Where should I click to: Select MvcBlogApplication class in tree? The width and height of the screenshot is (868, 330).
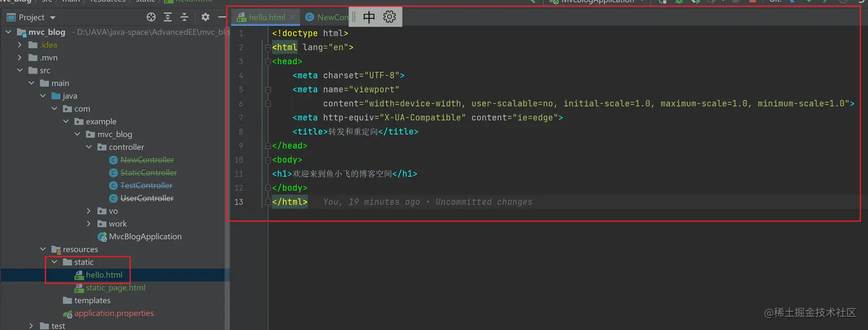coord(145,236)
